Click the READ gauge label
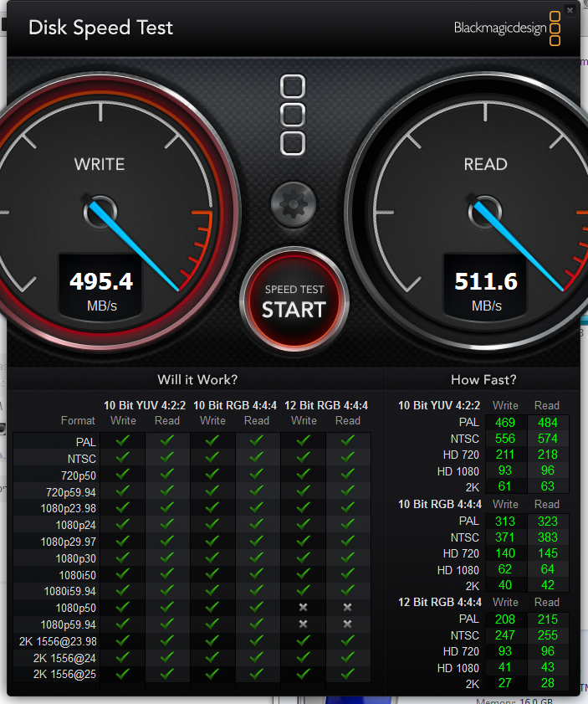This screenshot has height=704, width=588. click(x=486, y=164)
